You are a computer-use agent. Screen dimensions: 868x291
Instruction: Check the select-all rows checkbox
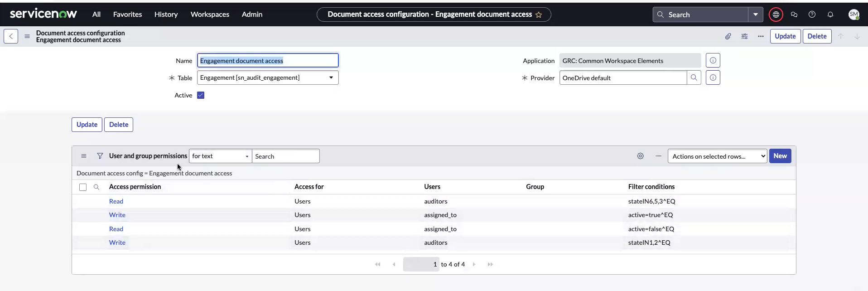82,187
